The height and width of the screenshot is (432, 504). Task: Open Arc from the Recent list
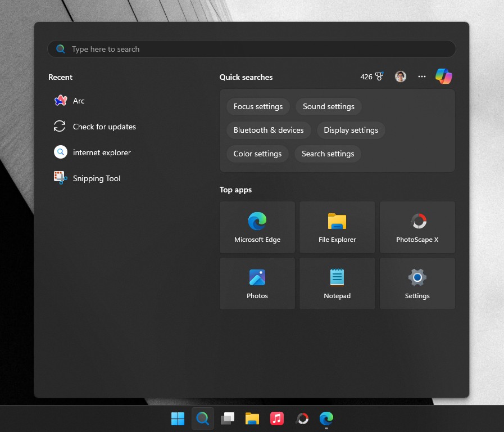[x=79, y=101]
